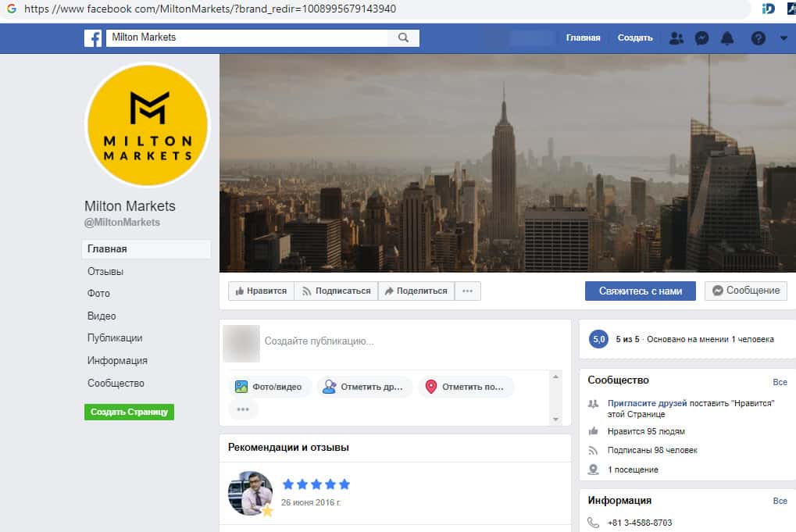
Task: Open notifications bell icon
Action: pyautogui.click(x=727, y=38)
